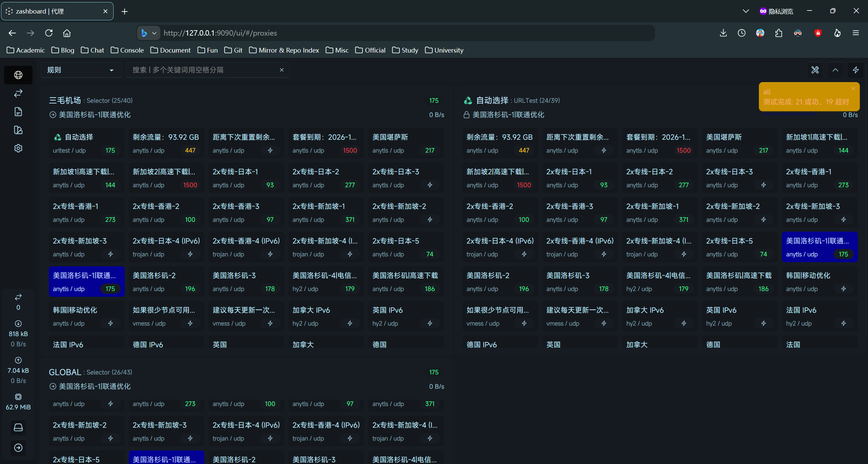The width and height of the screenshot is (868, 464).
Task: Clear the search field with X icon
Action: [x=282, y=70]
